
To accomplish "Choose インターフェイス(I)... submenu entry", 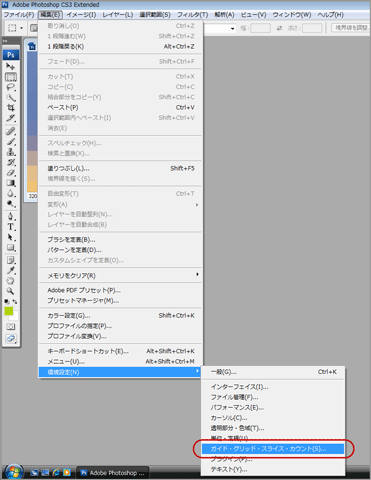I will [x=273, y=387].
